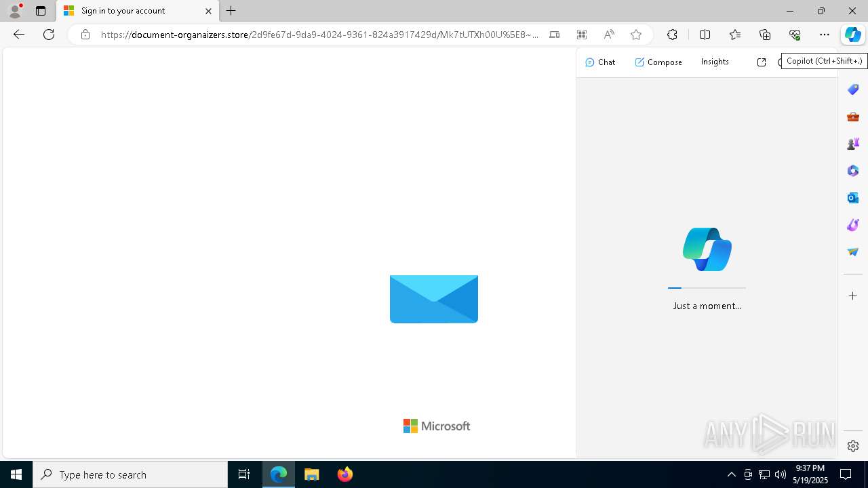
Task: Open the volume speaker tray icon
Action: click(x=781, y=474)
